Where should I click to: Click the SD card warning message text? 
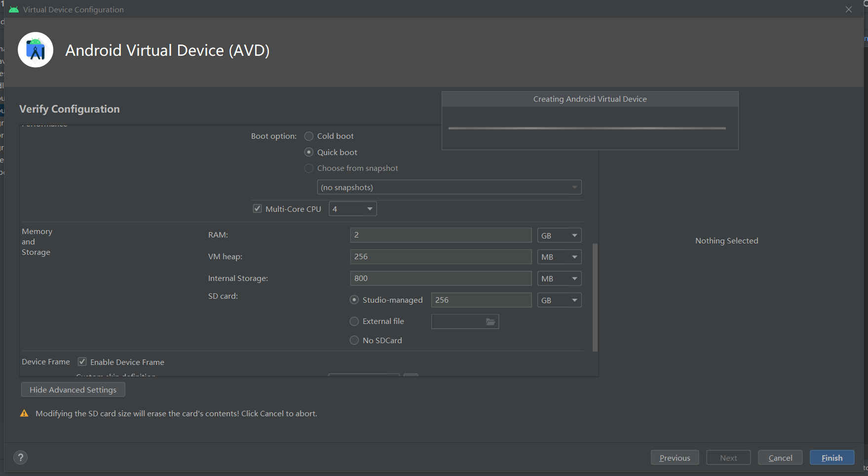[x=176, y=414]
